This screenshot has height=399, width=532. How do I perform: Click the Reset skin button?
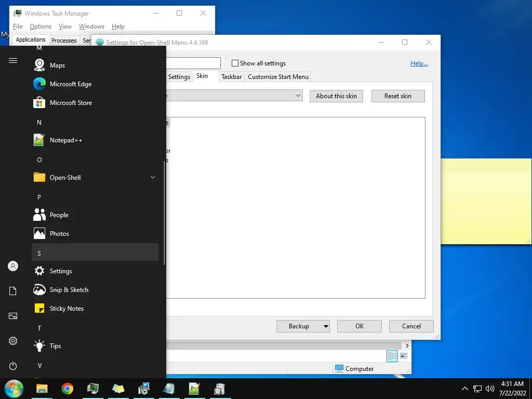pyautogui.click(x=398, y=96)
